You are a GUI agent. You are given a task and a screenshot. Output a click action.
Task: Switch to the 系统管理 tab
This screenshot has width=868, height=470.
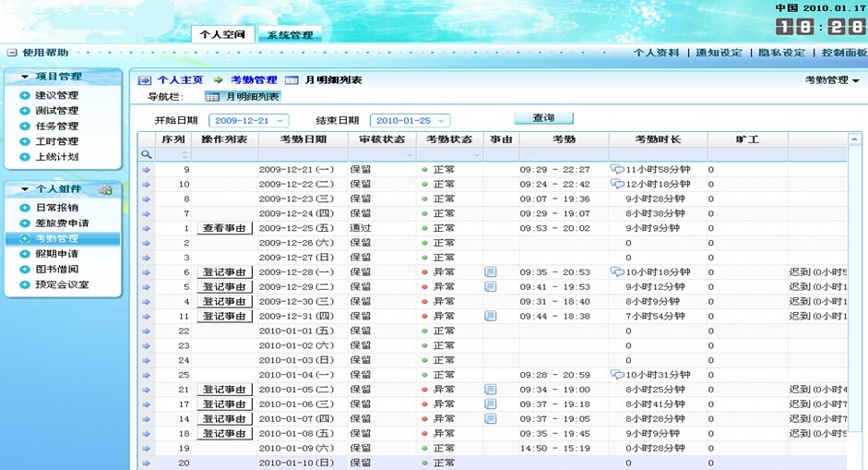coord(290,35)
